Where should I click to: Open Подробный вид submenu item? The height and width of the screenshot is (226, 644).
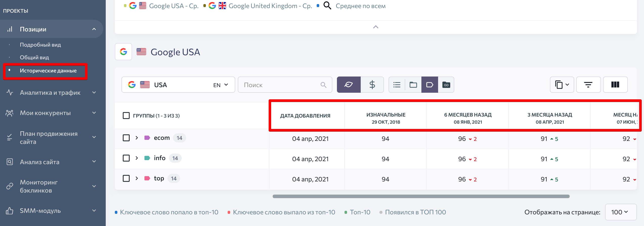click(40, 45)
